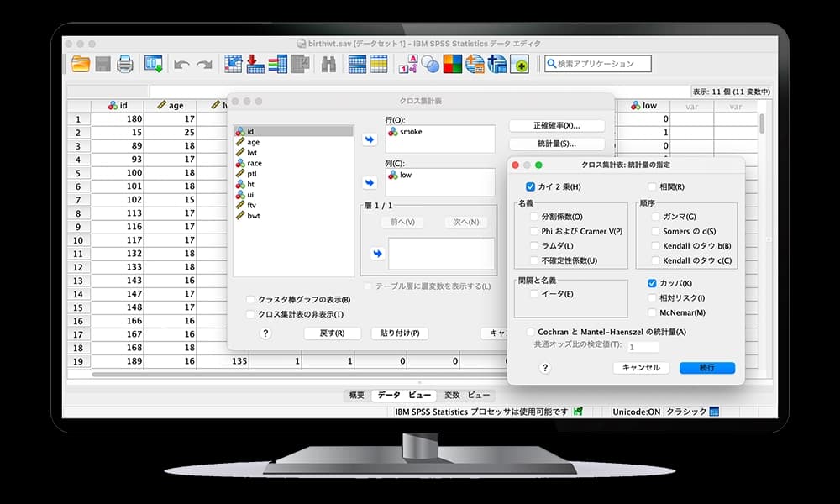Switch to the 変数 ビュー tab
Viewport: 840px width, 504px height.
[466, 396]
